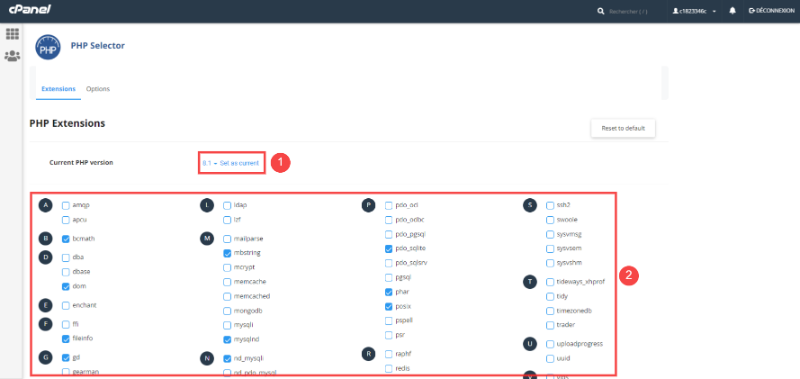
Task: Open the apps grid sidebar icon
Action: point(12,34)
